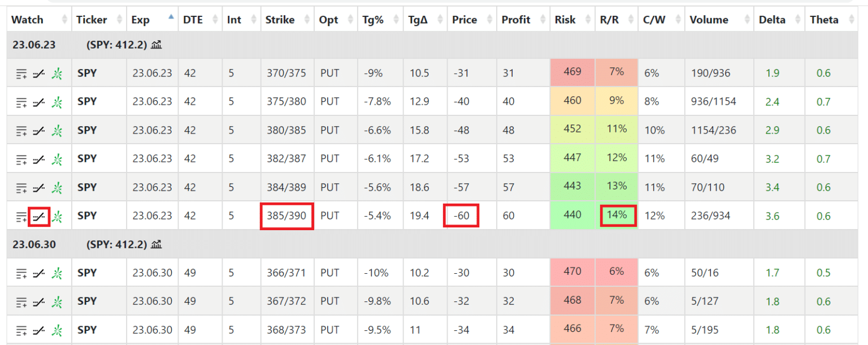Click SPY ticker in the 375/380 row
Screen dimensions: 868x345
pyautogui.click(x=87, y=102)
